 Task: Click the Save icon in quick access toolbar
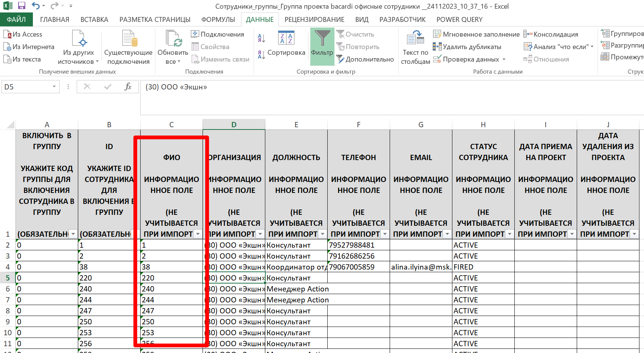[22, 6]
